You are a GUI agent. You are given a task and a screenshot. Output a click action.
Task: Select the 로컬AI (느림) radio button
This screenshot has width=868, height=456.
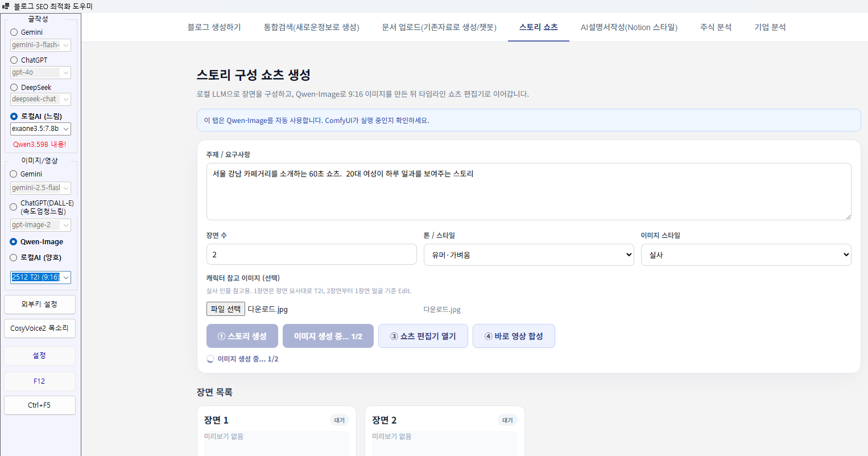tap(14, 116)
